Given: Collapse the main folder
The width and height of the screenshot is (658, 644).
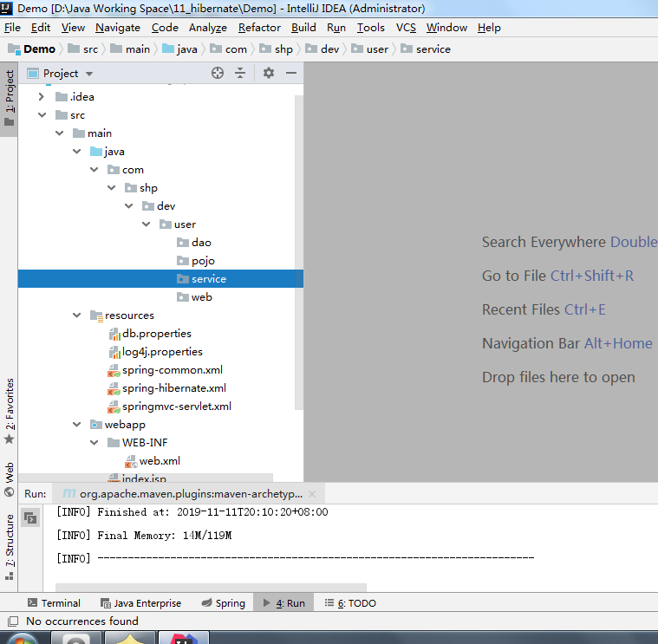Looking at the screenshot, I should (59, 133).
